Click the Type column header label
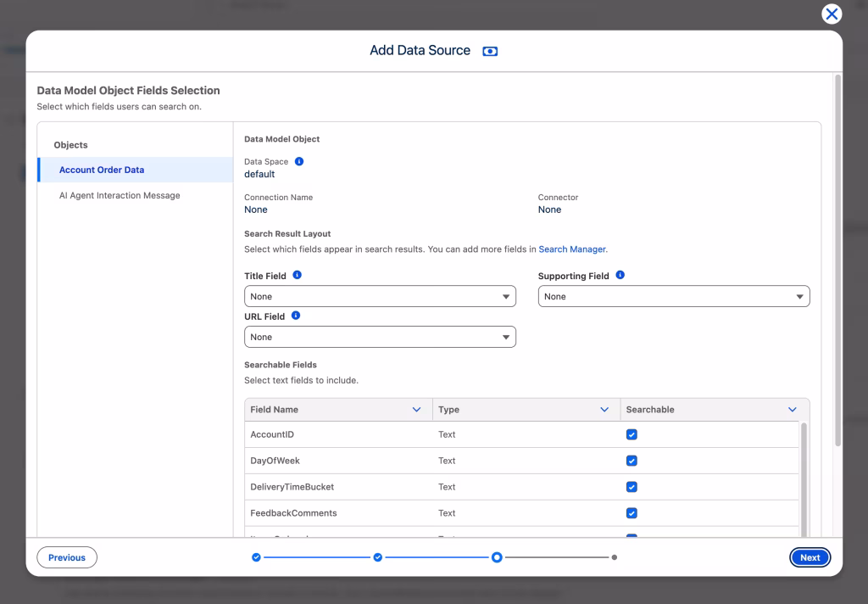 click(449, 410)
